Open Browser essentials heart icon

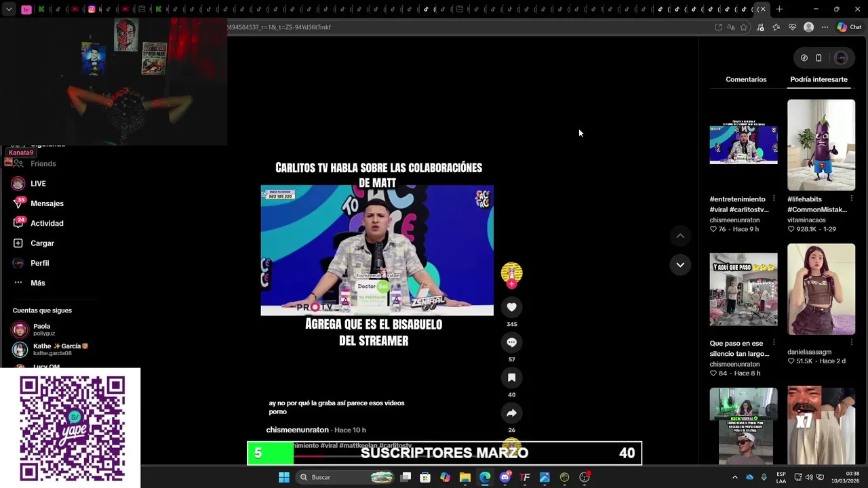(792, 27)
